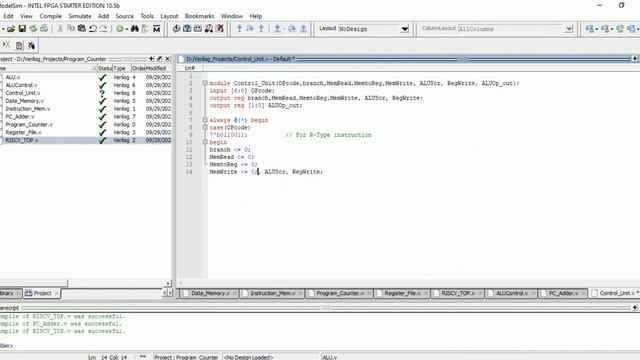Close the Project tab with its x

coord(57,293)
